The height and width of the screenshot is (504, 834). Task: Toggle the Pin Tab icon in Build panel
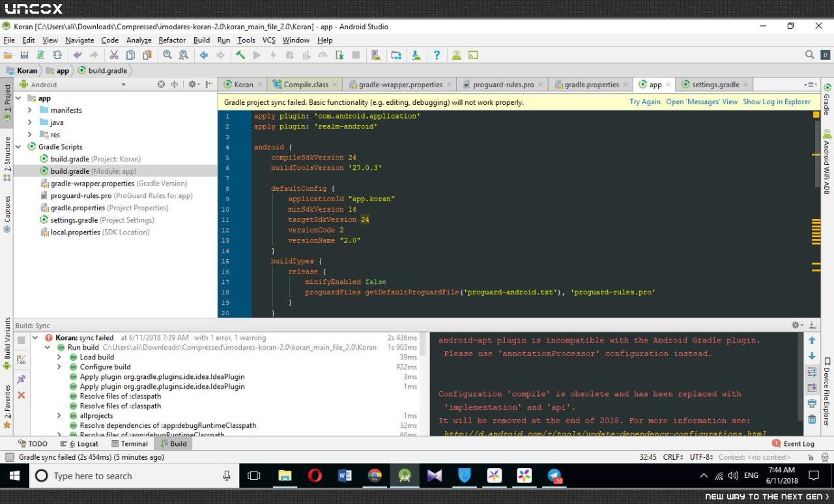pos(21,379)
